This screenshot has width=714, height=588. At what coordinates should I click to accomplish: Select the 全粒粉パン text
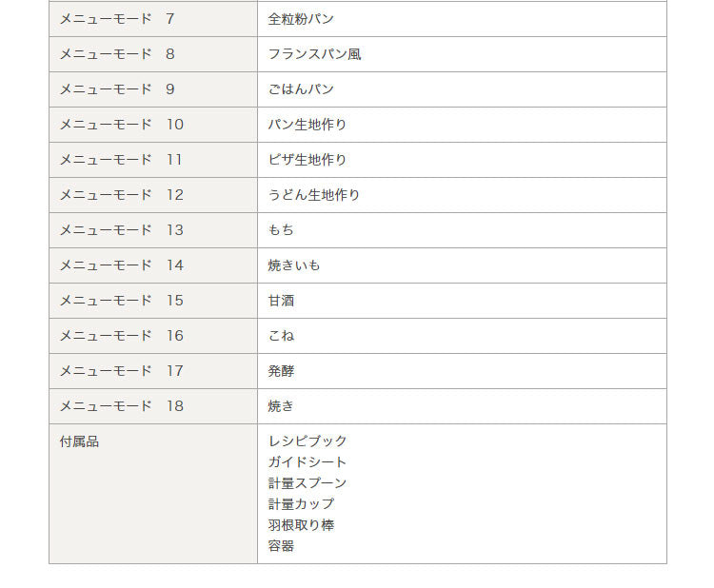click(x=301, y=19)
